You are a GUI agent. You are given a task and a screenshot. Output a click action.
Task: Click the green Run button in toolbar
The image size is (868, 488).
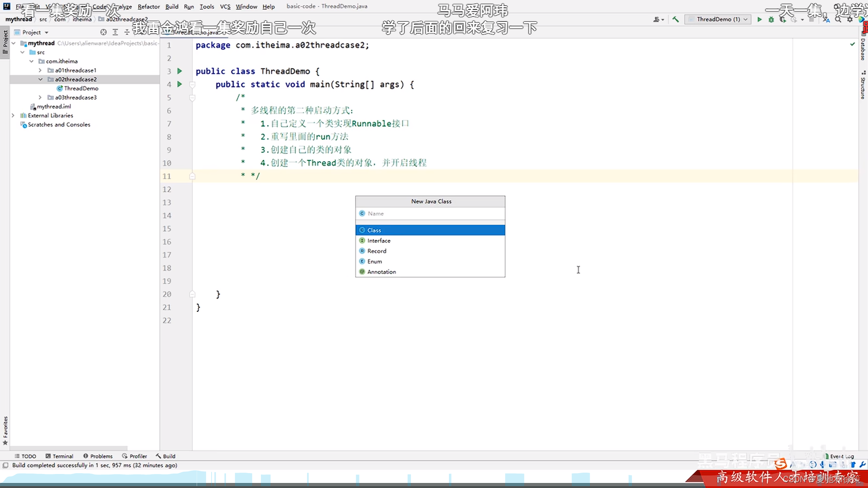(x=759, y=19)
